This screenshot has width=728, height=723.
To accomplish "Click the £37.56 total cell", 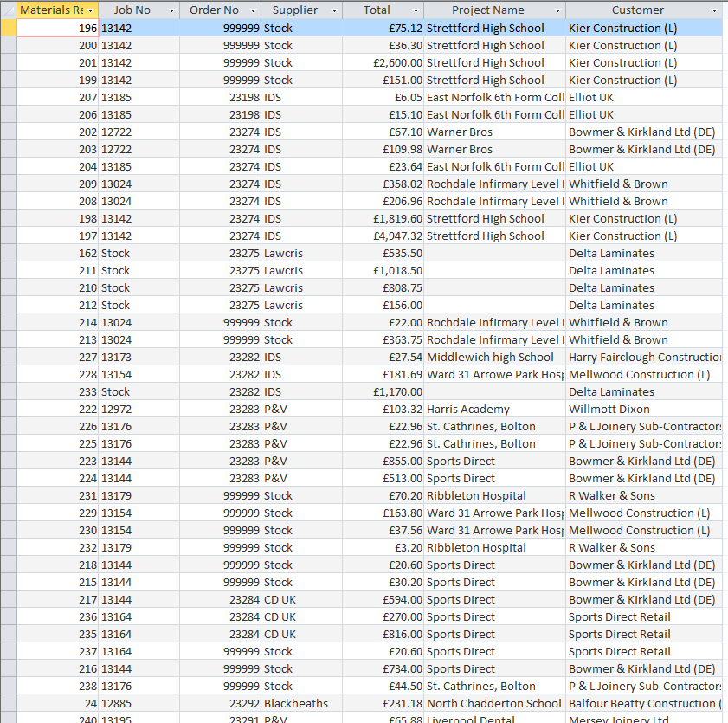I will click(383, 530).
